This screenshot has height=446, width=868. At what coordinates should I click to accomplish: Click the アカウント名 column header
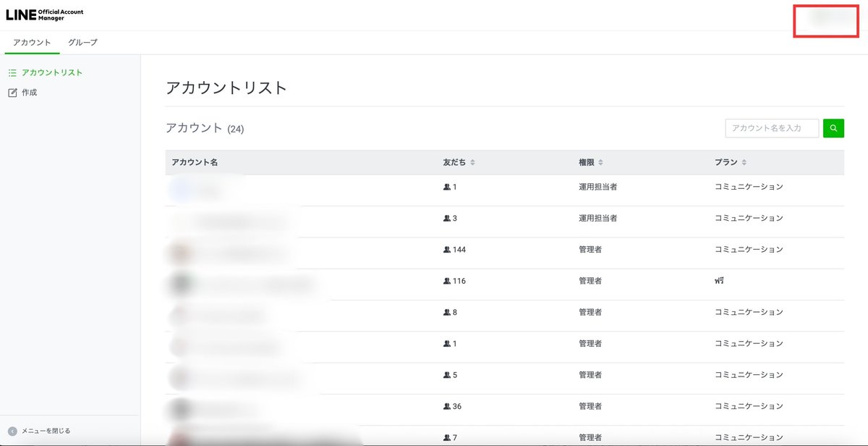coord(195,162)
